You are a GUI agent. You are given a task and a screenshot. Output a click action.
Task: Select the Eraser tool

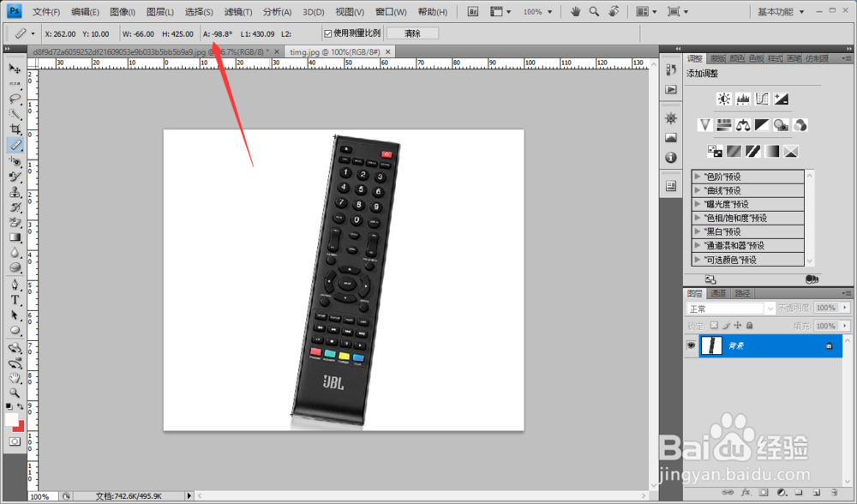[15, 223]
